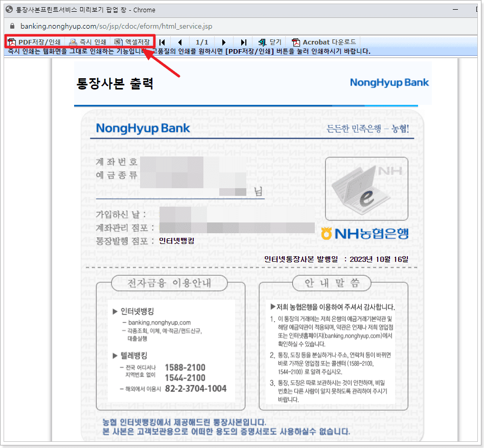The image size is (484, 448).
Task: Click the previous page arrow
Action: [x=180, y=42]
